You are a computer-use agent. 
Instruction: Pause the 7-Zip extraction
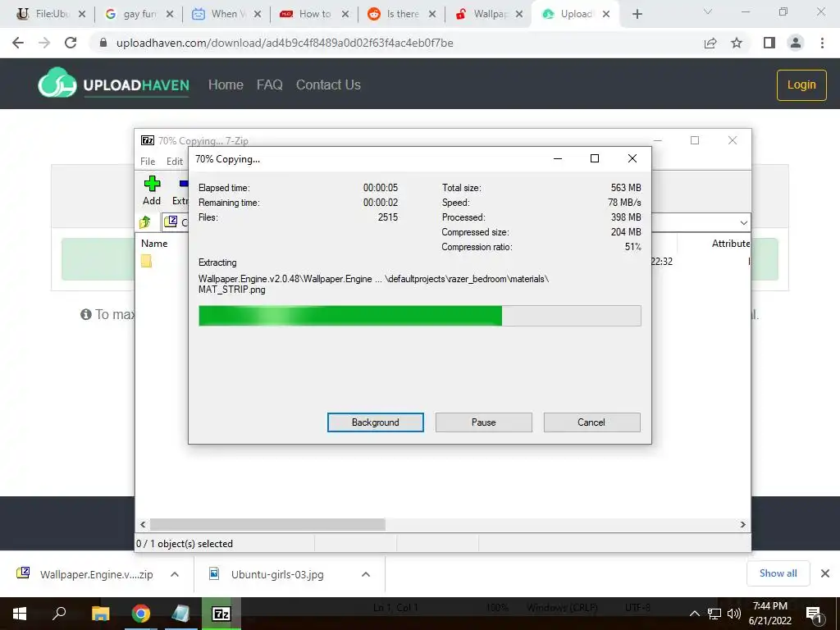coord(483,422)
